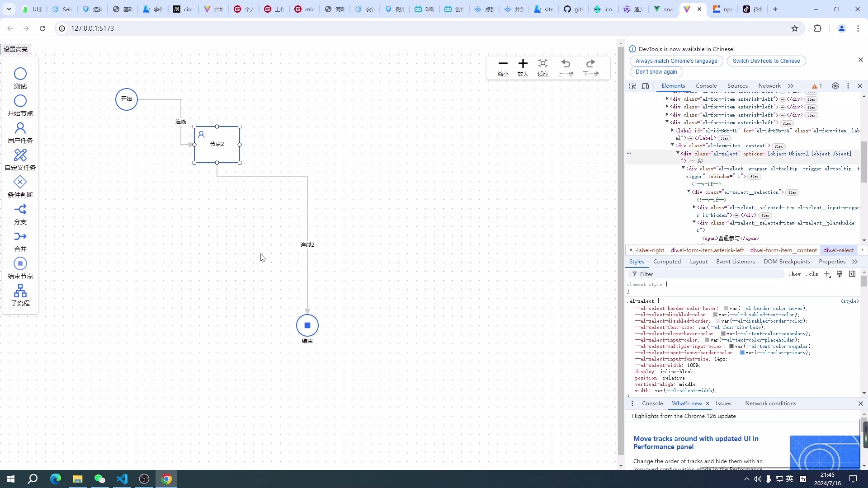The width and height of the screenshot is (868, 488).
Task: Switch to the Console tab in DevTools
Action: [x=706, y=86]
